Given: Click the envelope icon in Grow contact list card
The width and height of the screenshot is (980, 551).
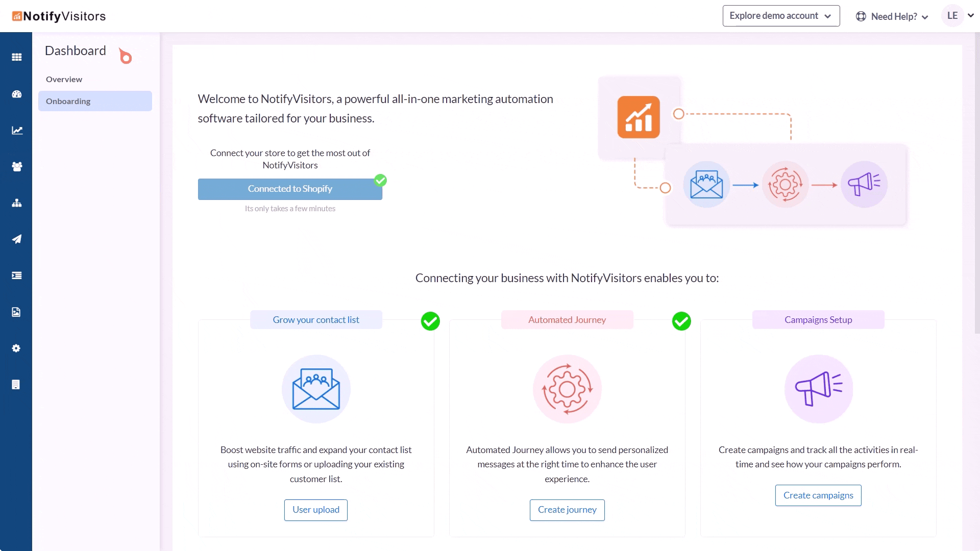Looking at the screenshot, I should pos(316,389).
